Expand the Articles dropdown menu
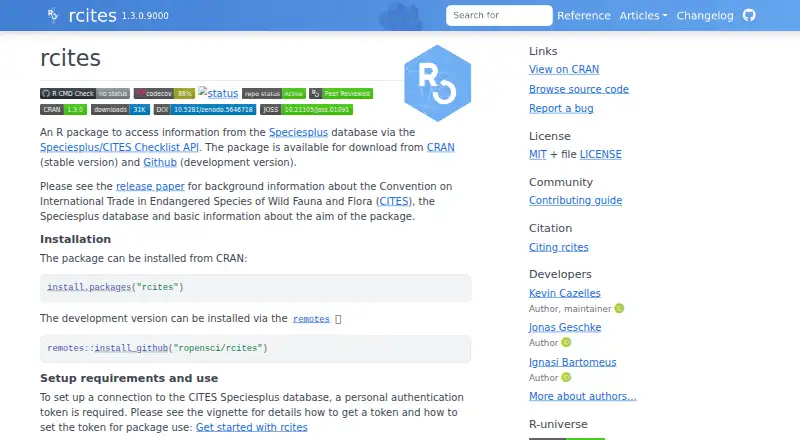Screen dimensions: 800x440 (x=643, y=16)
